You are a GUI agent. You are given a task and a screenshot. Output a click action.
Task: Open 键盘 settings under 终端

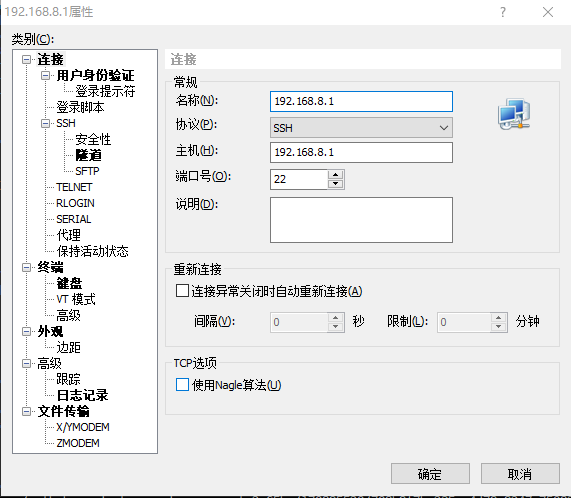point(70,283)
